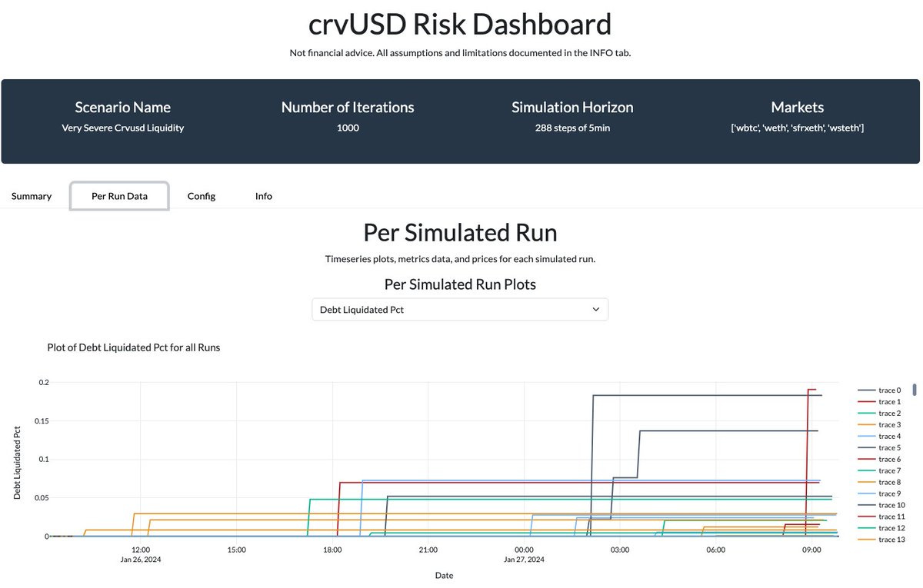
Task: Click the 12:00 Jan 26, 2024 tick label
Action: point(141,554)
